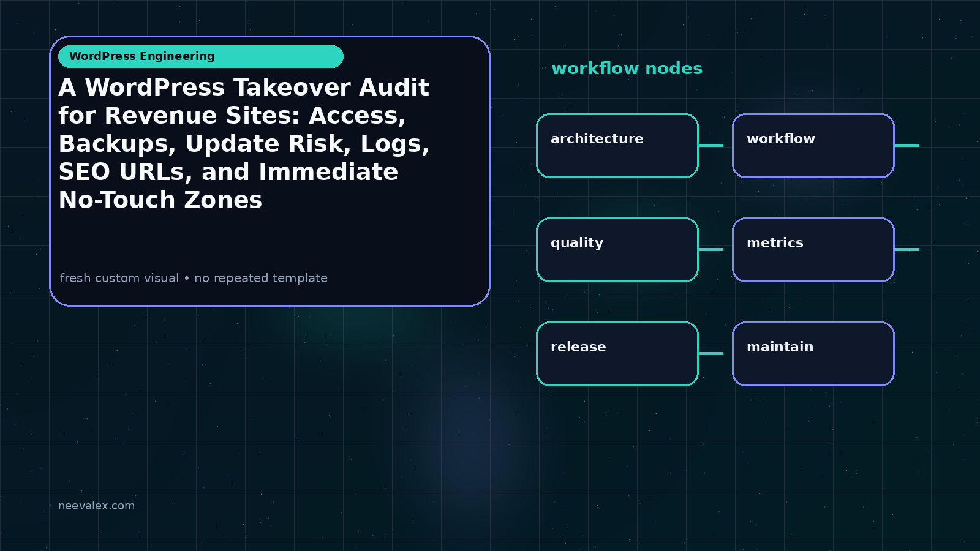Click 'fresh custom visual • no repeated template' caption
Image resolution: width=980 pixels, height=551 pixels.
[194, 278]
